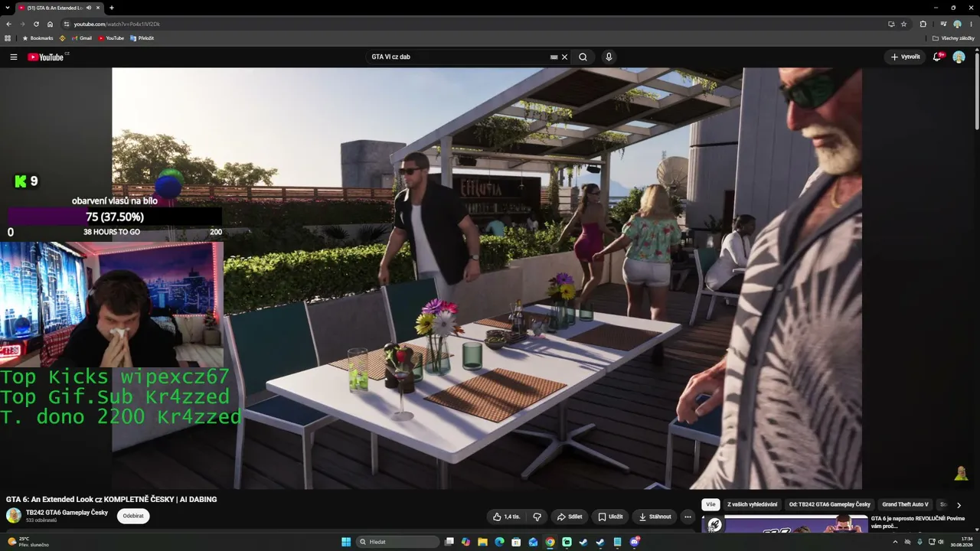Open the YouTube guide hamburger menu
The height and width of the screenshot is (551, 980).
[x=13, y=57]
